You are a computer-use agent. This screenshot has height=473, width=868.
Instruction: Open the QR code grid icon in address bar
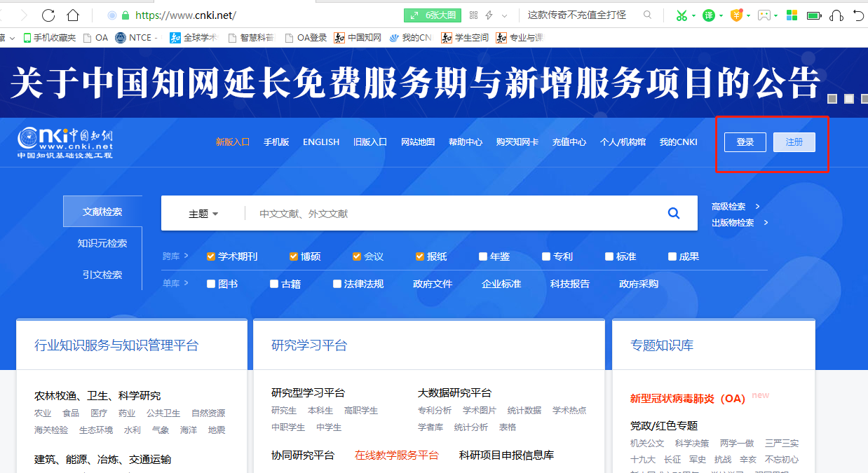(x=473, y=15)
